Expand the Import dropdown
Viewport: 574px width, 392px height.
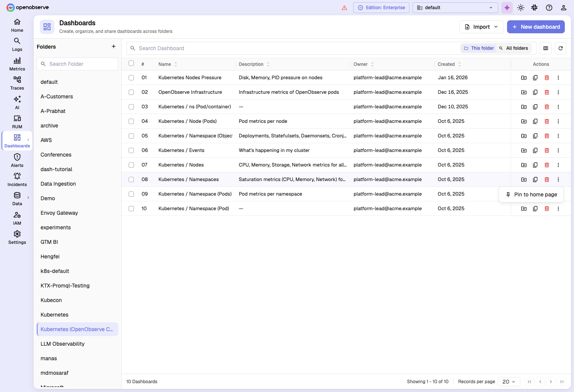481,27
